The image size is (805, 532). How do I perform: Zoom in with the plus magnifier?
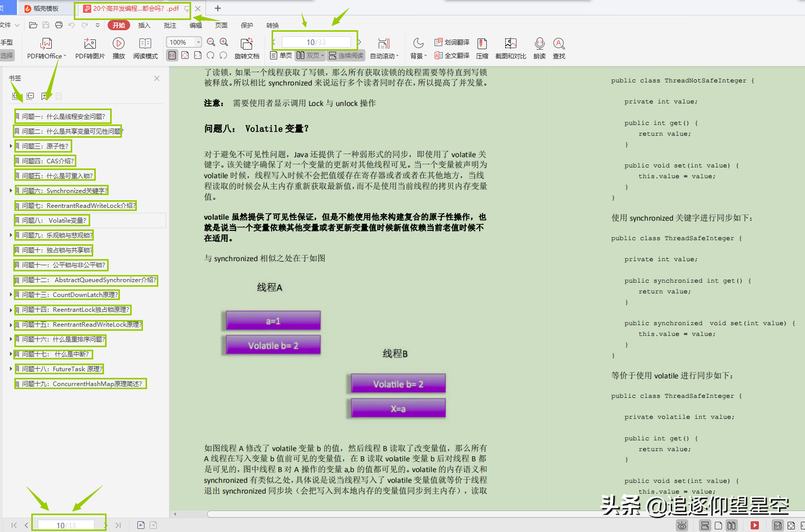click(224, 42)
